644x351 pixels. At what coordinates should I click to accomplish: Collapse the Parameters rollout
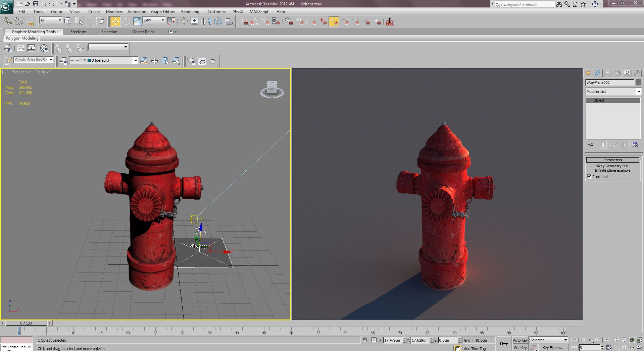coord(612,160)
